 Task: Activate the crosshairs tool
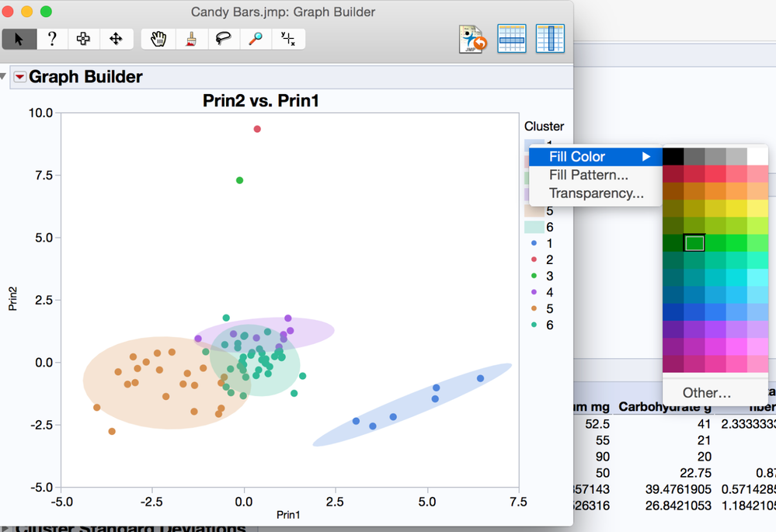pos(288,39)
